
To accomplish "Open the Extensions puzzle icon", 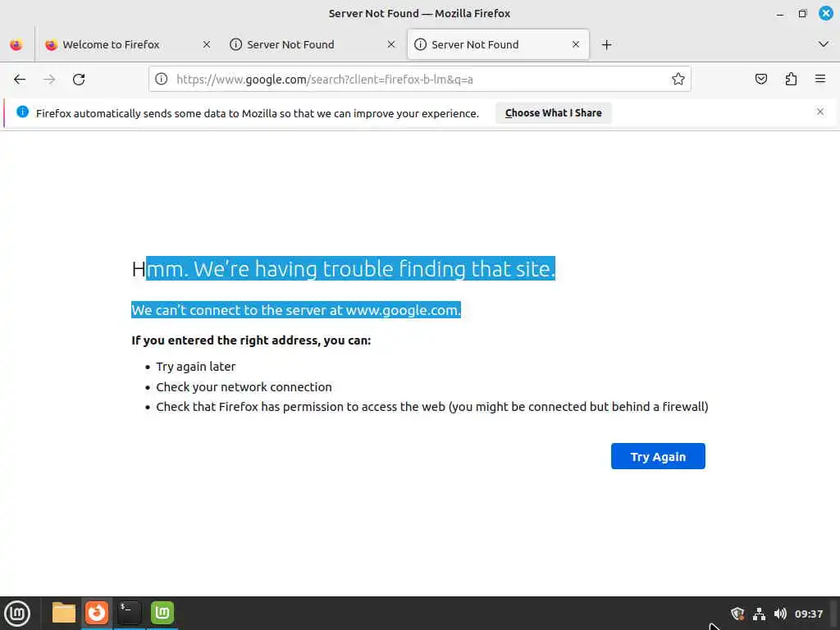I will point(791,80).
